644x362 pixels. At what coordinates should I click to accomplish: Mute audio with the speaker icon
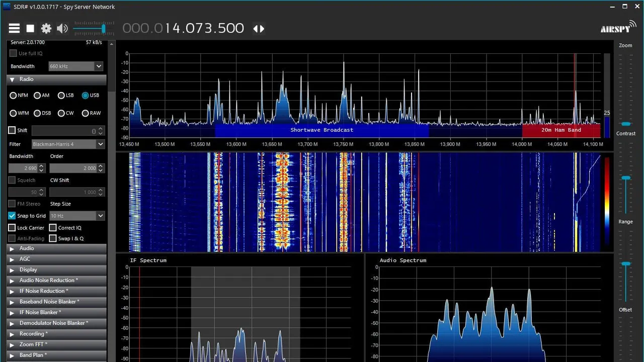pyautogui.click(x=62, y=29)
